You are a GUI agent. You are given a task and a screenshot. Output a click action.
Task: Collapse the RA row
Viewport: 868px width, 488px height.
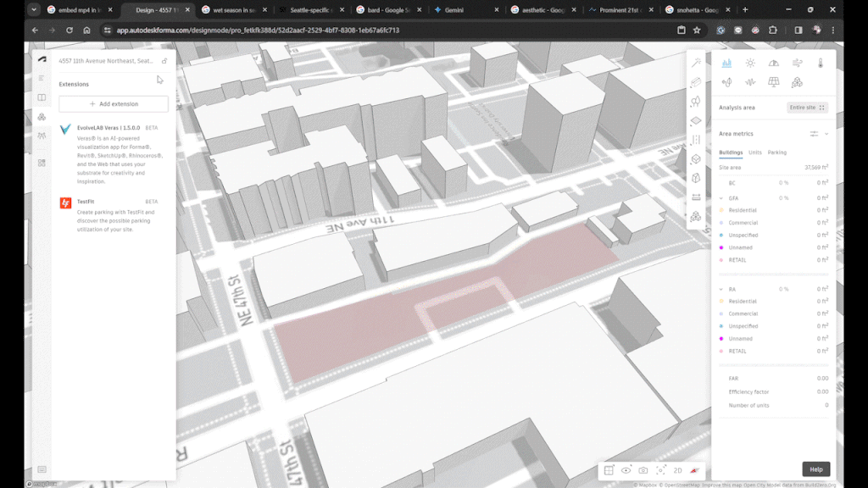tap(721, 289)
